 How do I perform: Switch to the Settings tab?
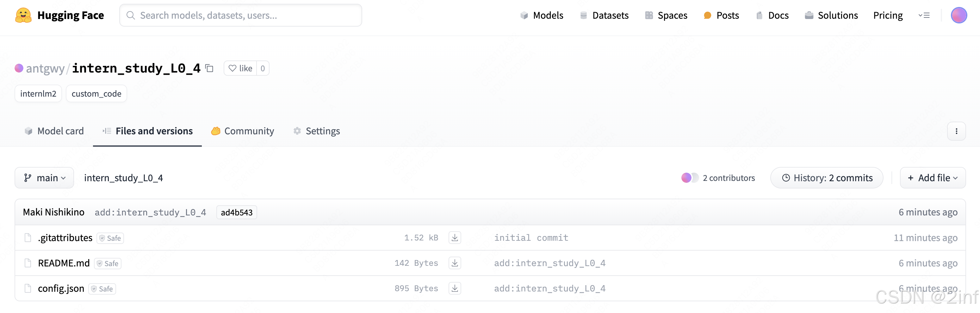317,131
